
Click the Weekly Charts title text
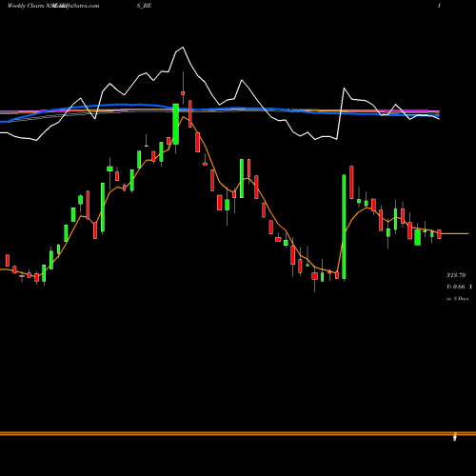(x=53, y=6)
